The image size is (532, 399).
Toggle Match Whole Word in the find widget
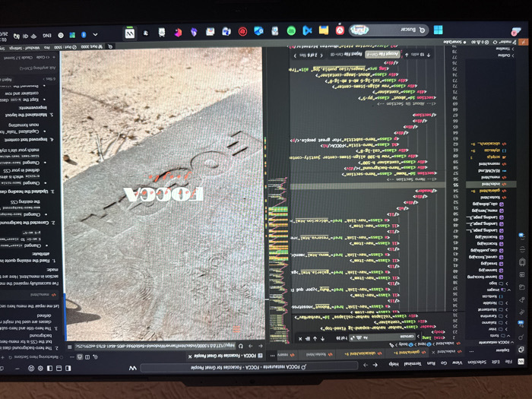pos(359,338)
